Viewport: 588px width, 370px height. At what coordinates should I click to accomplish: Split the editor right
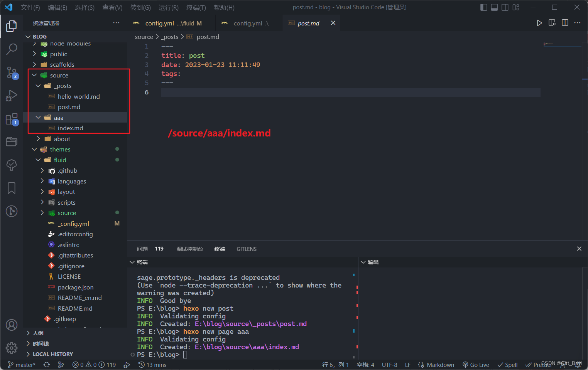pyautogui.click(x=565, y=23)
